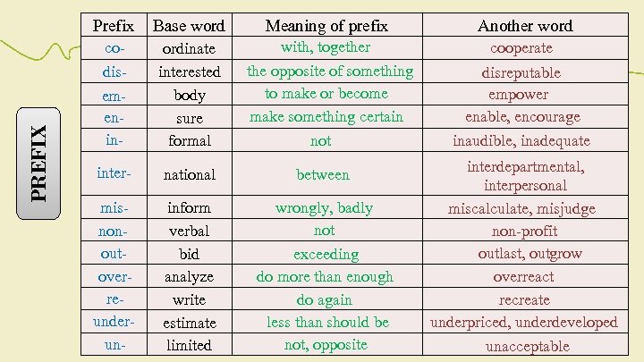Click 'the opposite of something' meaning
This screenshot has width=644, height=362.
coord(330,71)
